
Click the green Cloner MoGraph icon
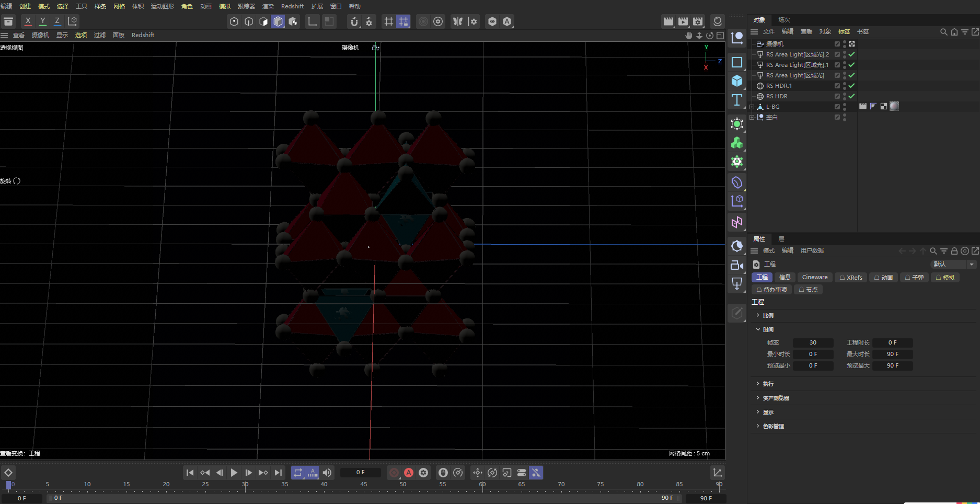pyautogui.click(x=737, y=143)
